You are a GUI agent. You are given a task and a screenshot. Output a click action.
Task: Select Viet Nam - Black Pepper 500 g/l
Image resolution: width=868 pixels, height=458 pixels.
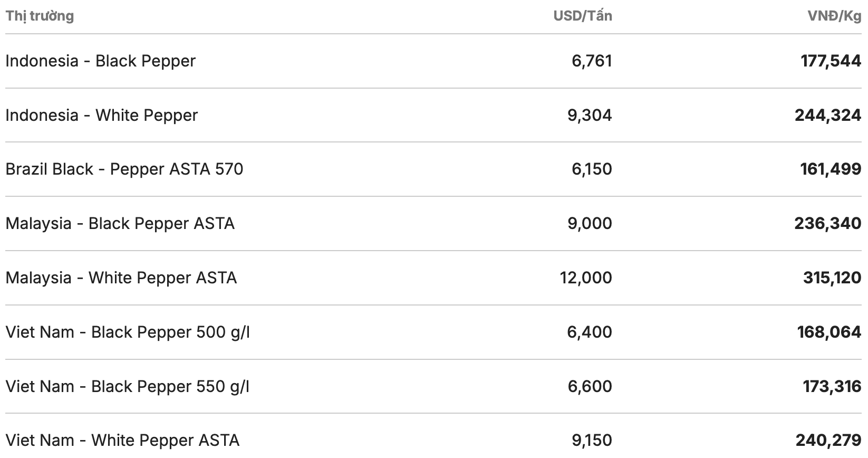pyautogui.click(x=127, y=332)
